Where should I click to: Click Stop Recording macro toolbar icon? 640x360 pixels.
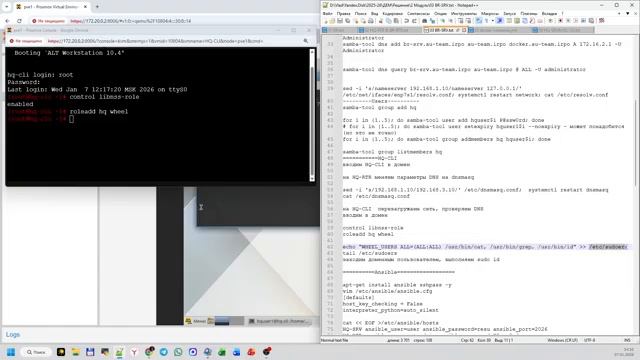tap(568, 20)
